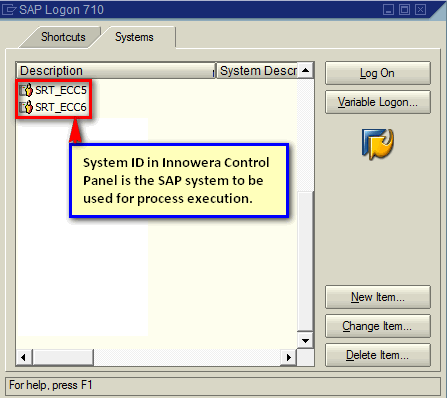Sort by the System Descr column header
Viewport: 447px width, 398px height.
257,70
